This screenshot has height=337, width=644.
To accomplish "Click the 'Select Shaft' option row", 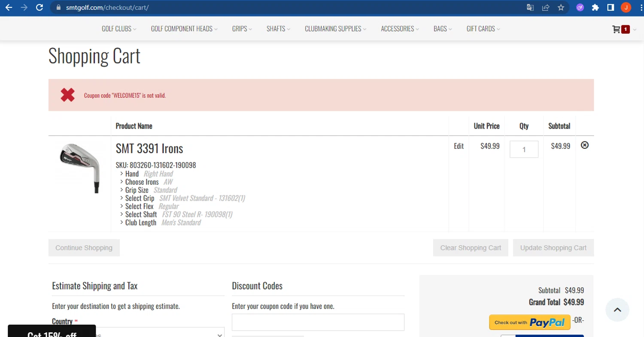I will [x=176, y=214].
